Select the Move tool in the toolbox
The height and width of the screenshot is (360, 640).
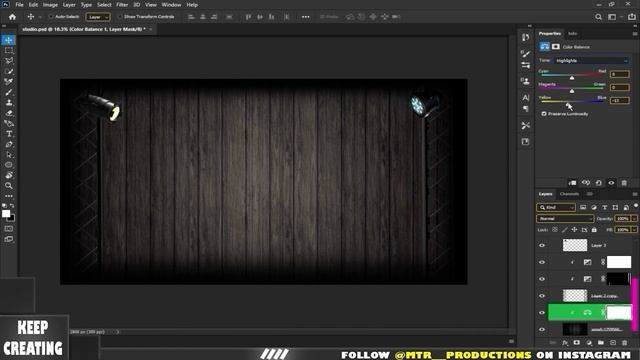point(8,40)
